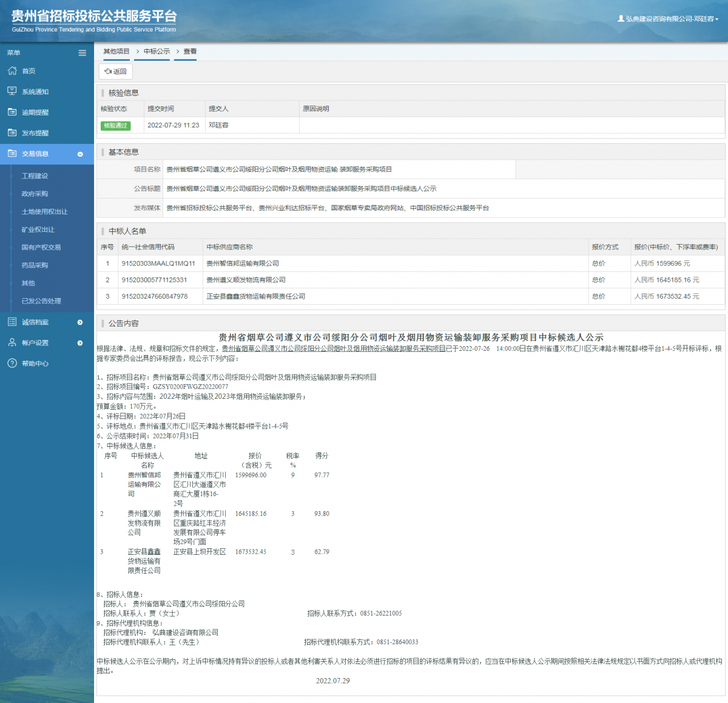
Task: Select 矿业权出让 submenu item
Action: click(38, 229)
